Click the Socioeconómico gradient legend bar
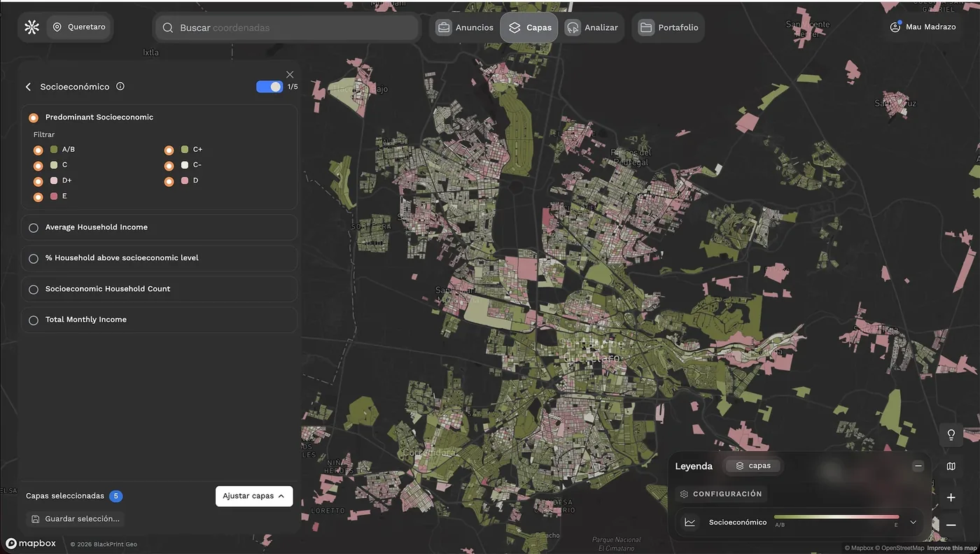 (836, 518)
